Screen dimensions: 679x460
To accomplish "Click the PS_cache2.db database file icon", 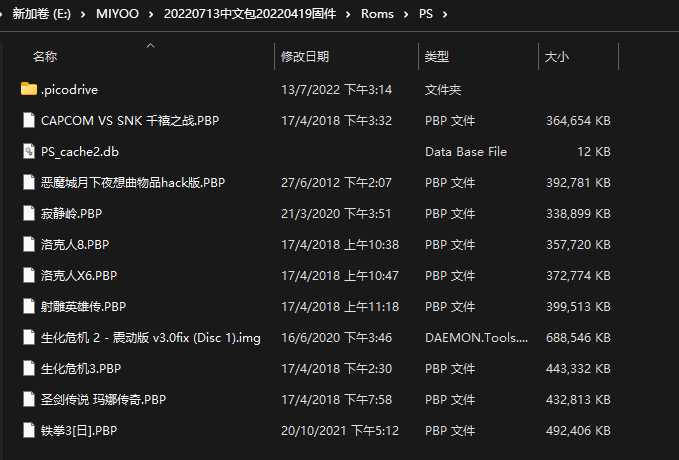I will click(x=28, y=151).
